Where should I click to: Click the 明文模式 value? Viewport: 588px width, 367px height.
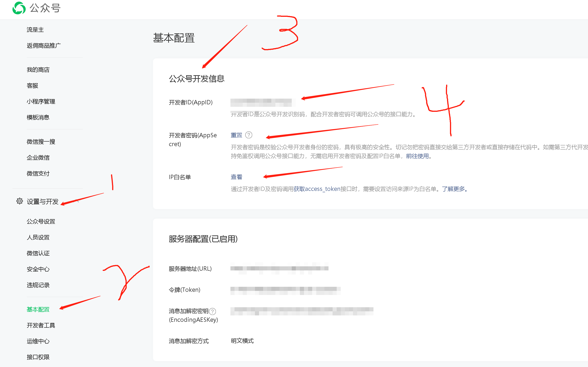tap(242, 341)
